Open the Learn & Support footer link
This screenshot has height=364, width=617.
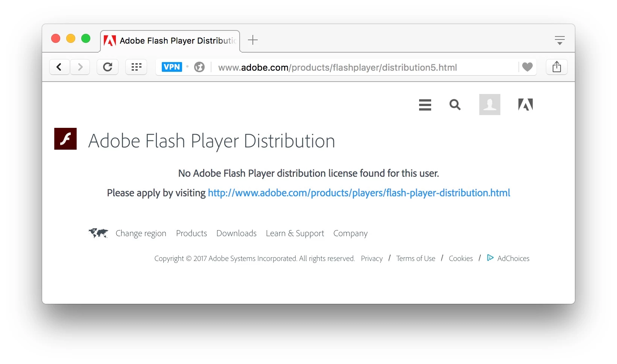(295, 234)
